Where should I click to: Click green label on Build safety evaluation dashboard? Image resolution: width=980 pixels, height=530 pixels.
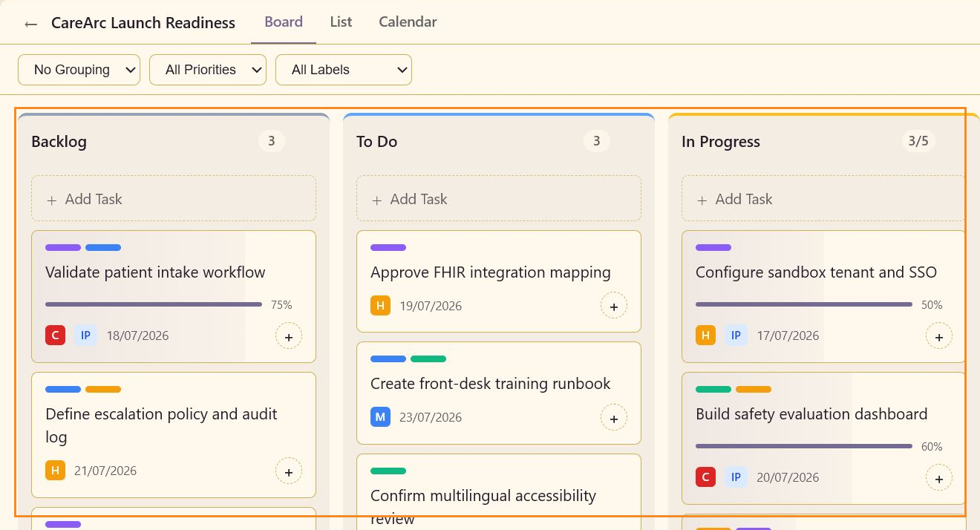713,389
